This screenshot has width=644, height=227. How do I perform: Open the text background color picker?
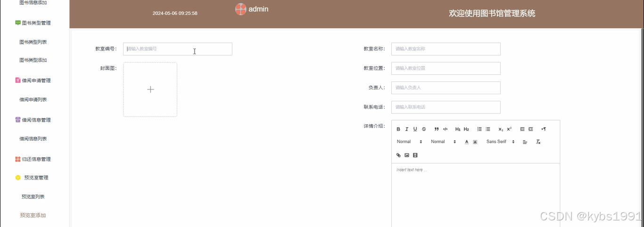point(475,142)
